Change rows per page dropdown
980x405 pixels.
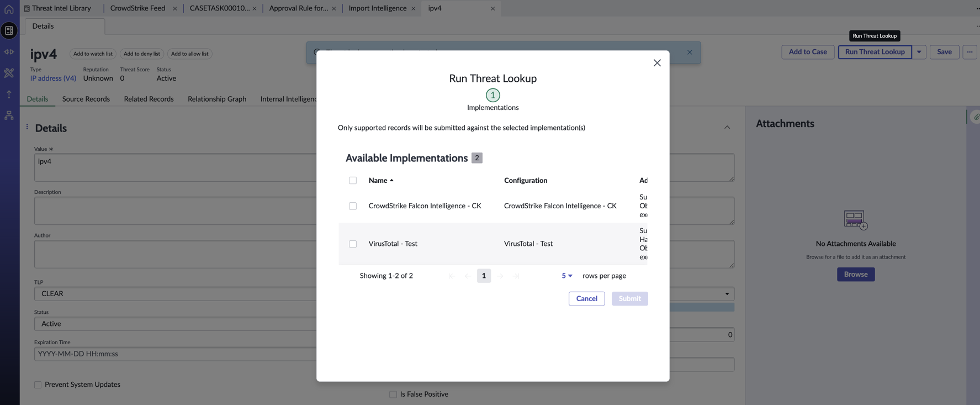[567, 276]
